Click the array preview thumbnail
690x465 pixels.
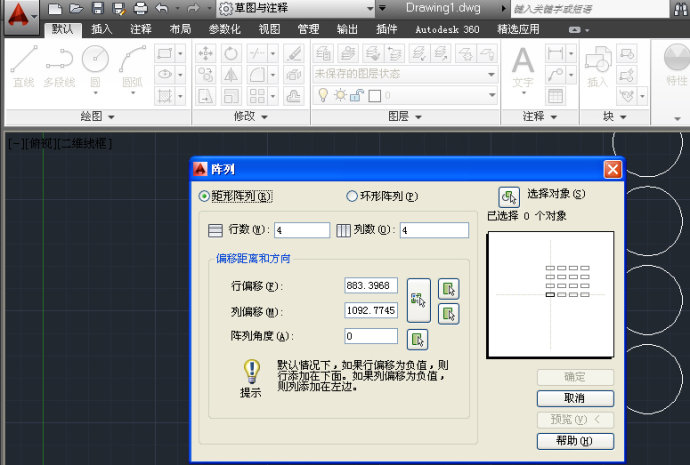[551, 295]
